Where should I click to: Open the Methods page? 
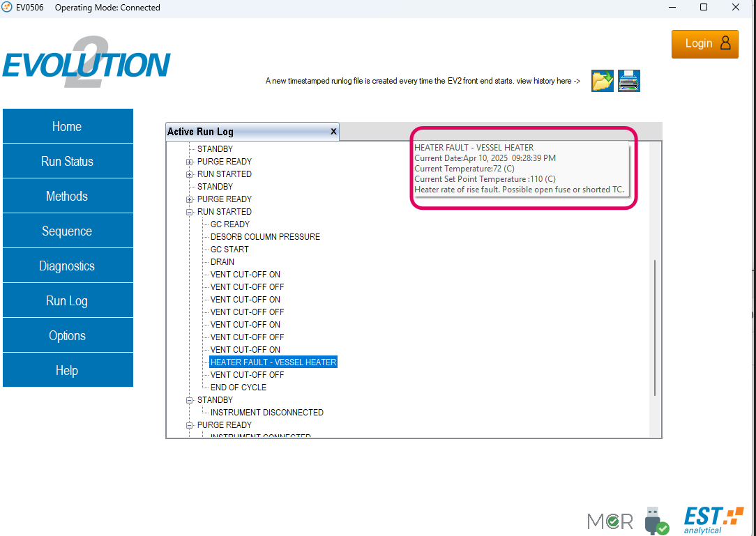coord(68,196)
